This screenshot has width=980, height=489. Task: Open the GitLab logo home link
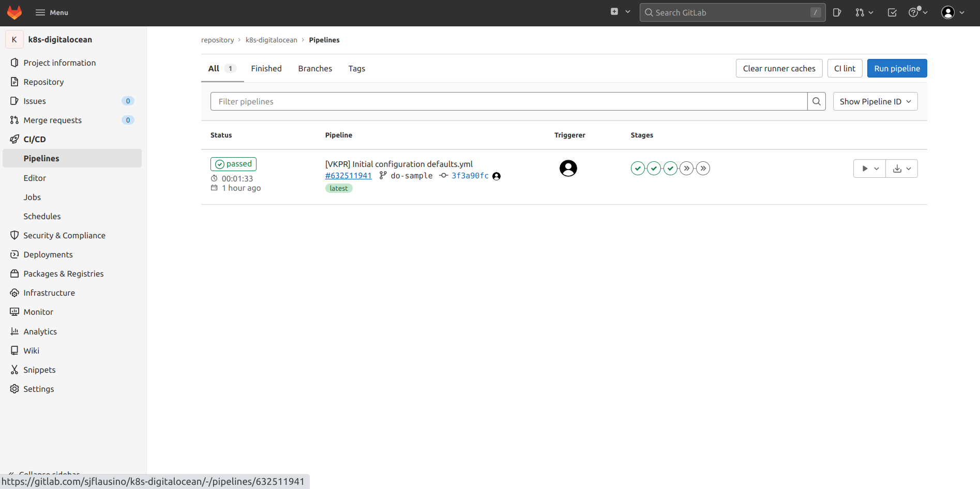[14, 12]
